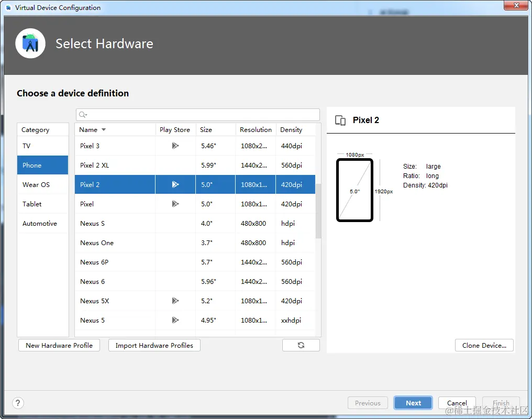Image resolution: width=532 pixels, height=419 pixels.
Task: Select the Pixel 3 device row
Action: coord(195,146)
